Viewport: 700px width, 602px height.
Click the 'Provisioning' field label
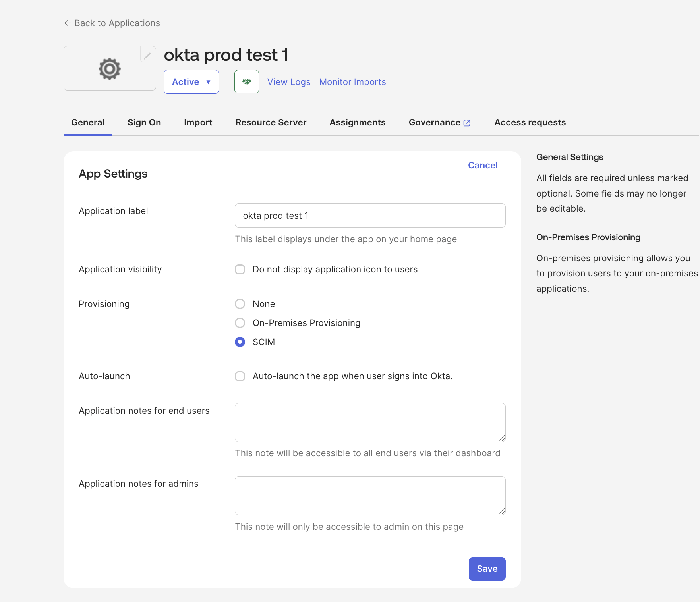(104, 304)
